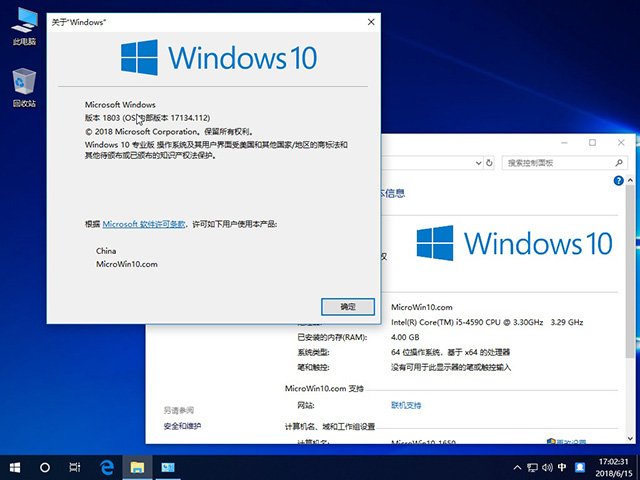Image resolution: width=640 pixels, height=480 pixels.
Task: Maximize the system control panel window
Action: tap(592, 142)
